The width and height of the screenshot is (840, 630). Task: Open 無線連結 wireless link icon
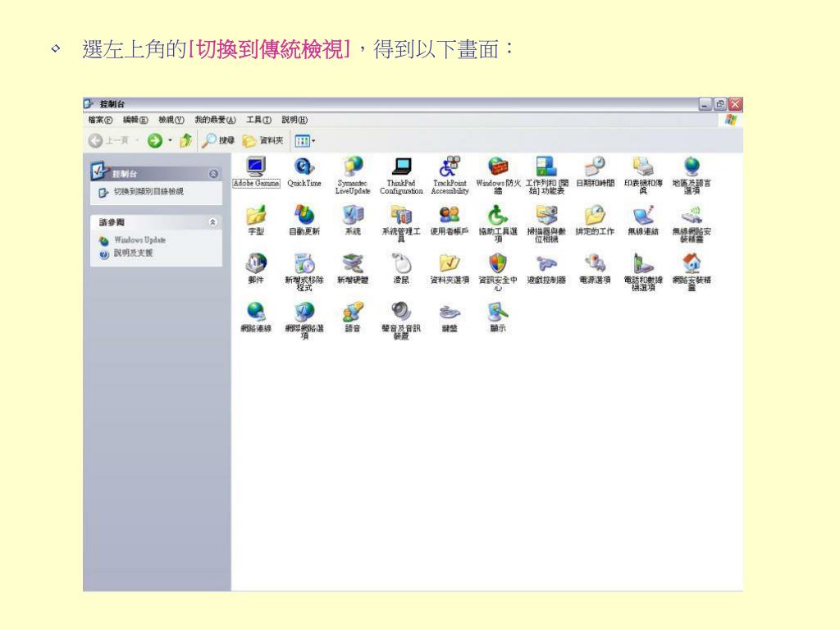643,220
